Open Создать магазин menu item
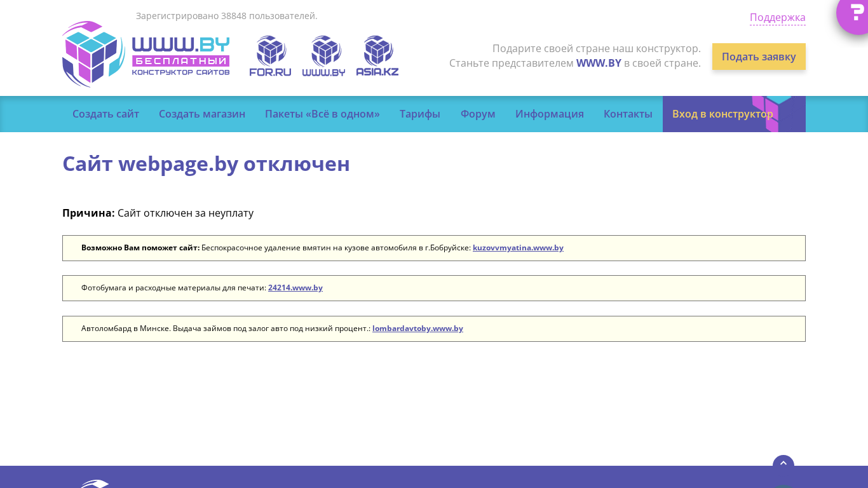This screenshot has width=868, height=488. point(202,114)
